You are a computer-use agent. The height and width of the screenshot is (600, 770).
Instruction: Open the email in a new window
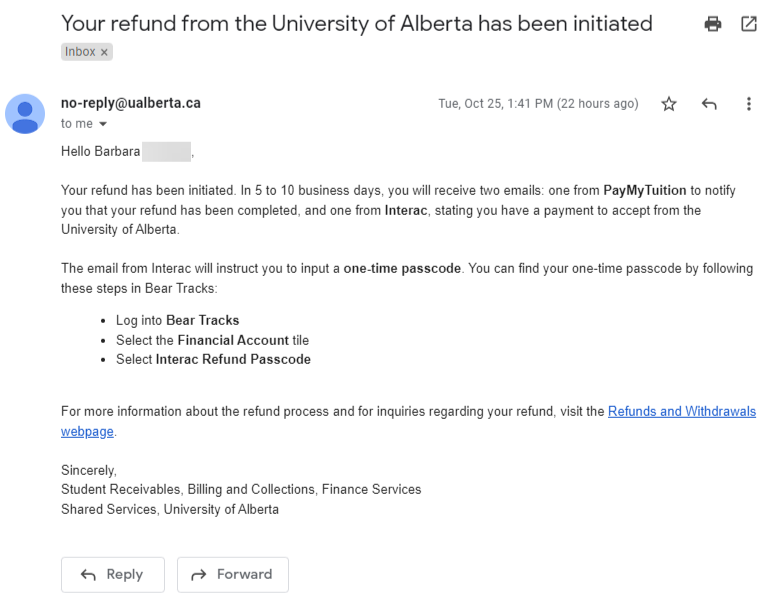click(748, 24)
